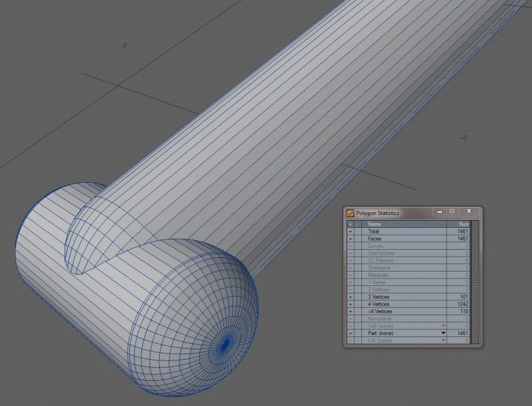Deselect 4 Vertices polygons with minus toggle
Image resolution: width=532 pixels, height=406 pixels.
(x=358, y=304)
